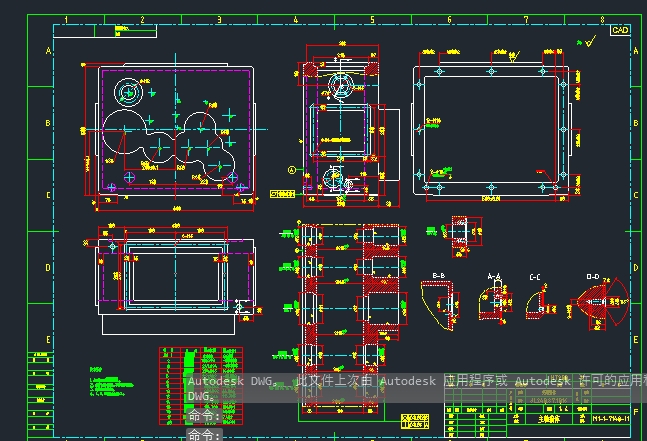
Task: Click the M1-1-7140-11 drawing number cell
Action: [611, 419]
